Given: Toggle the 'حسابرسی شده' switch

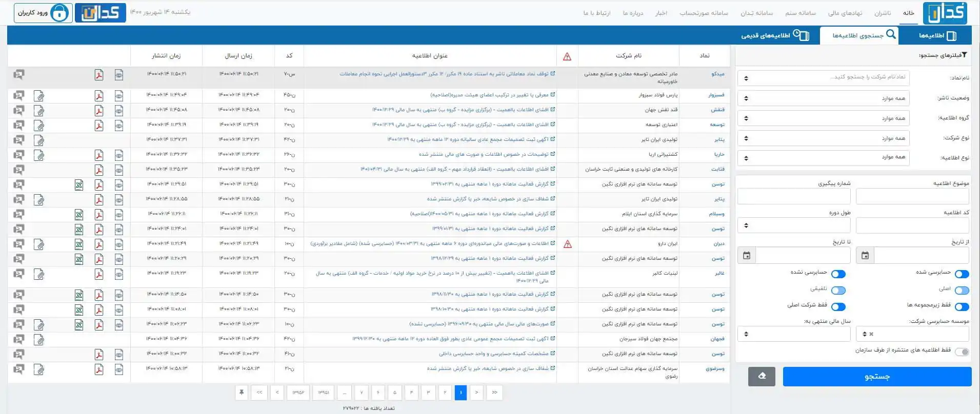Looking at the screenshot, I should [962, 274].
